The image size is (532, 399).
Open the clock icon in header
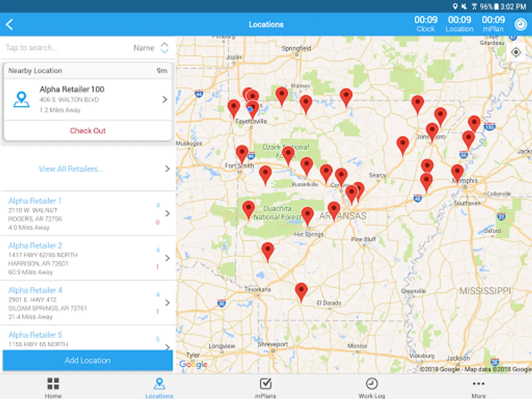click(520, 24)
